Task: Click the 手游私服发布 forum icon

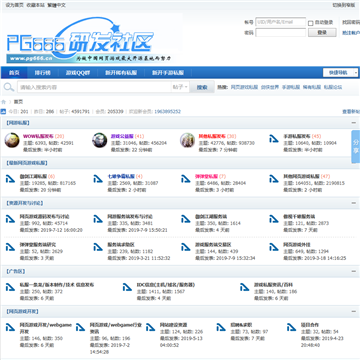Action: (x=274, y=138)
